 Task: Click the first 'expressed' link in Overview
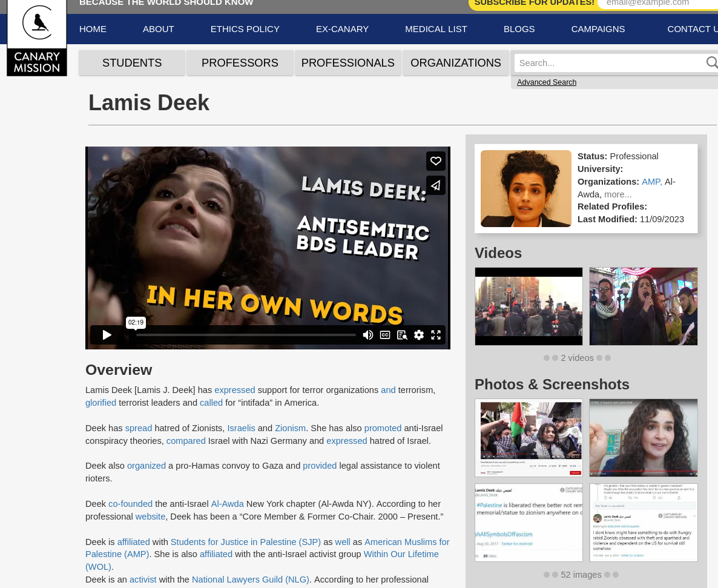point(234,390)
